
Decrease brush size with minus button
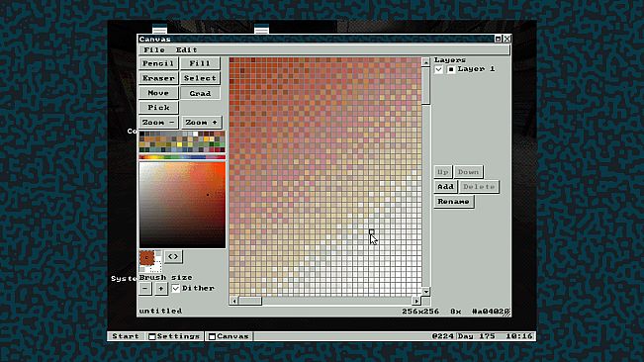point(145,289)
